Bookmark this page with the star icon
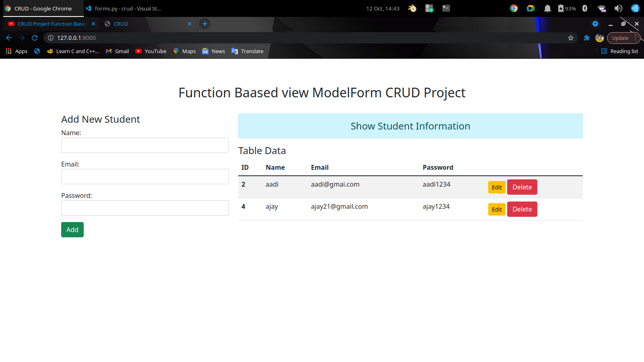Screen dimensions: 644x362 pos(571,38)
